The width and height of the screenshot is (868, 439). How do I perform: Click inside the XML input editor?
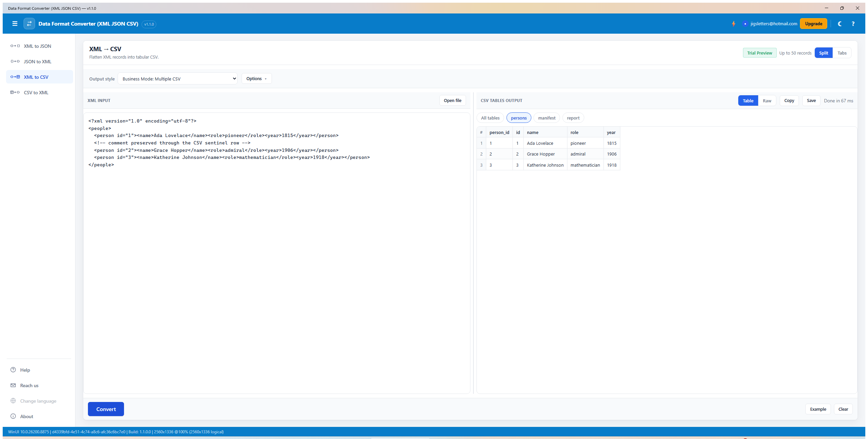click(x=276, y=253)
